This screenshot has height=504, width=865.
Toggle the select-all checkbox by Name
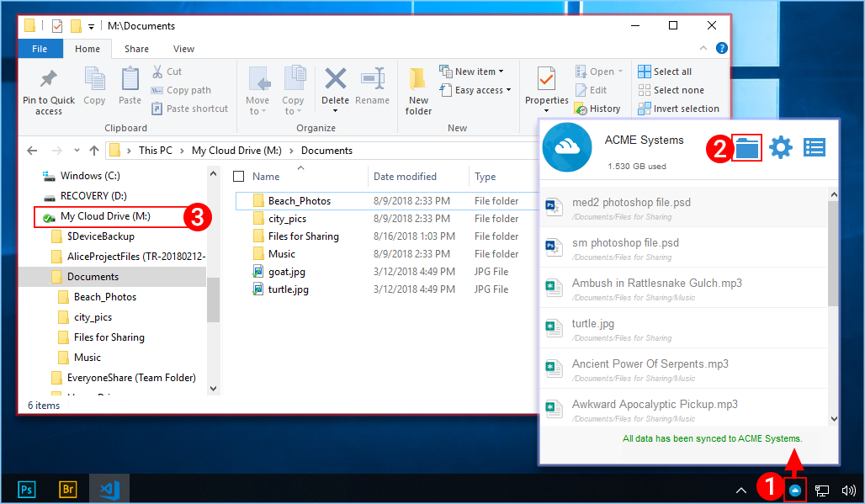point(239,177)
